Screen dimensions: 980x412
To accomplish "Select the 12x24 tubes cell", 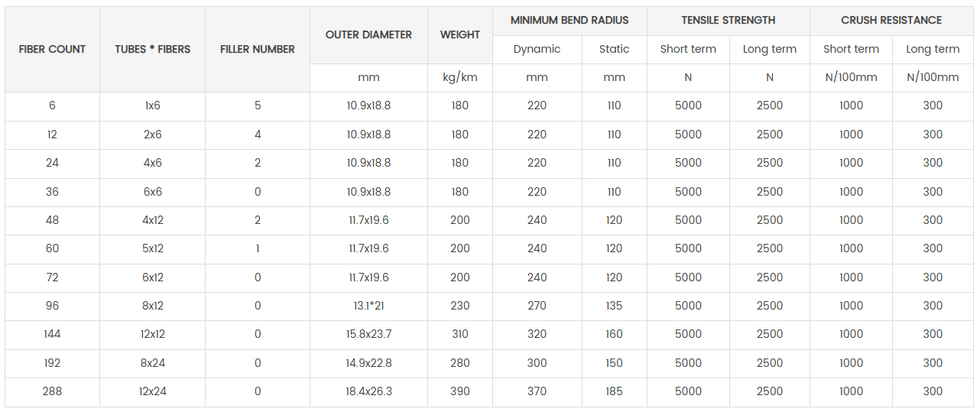I will coord(153,392).
